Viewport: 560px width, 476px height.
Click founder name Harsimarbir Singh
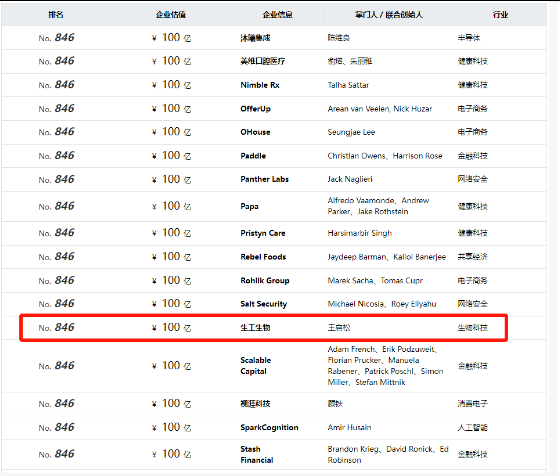click(360, 233)
